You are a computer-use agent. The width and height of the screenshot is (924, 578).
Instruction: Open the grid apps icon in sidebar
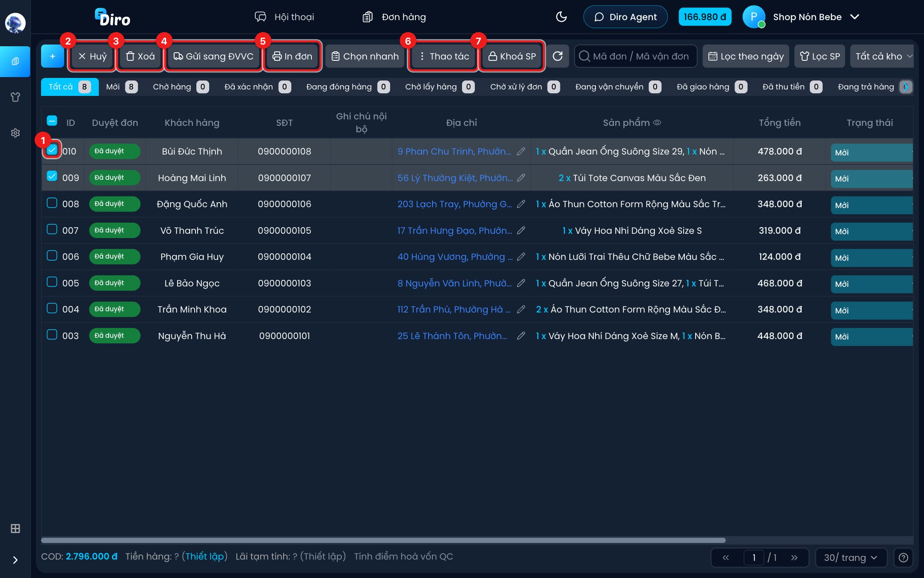15,529
